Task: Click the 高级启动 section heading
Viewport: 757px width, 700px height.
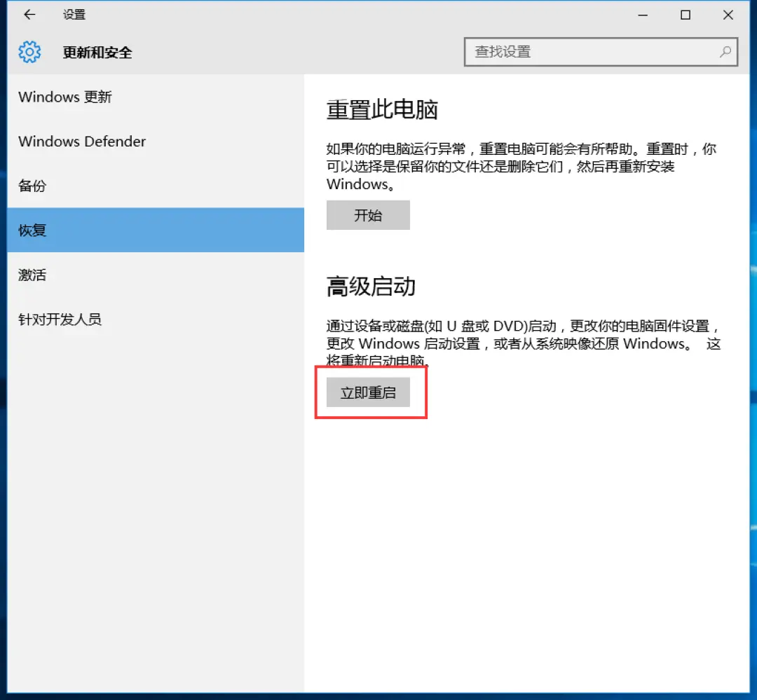Action: [x=371, y=286]
